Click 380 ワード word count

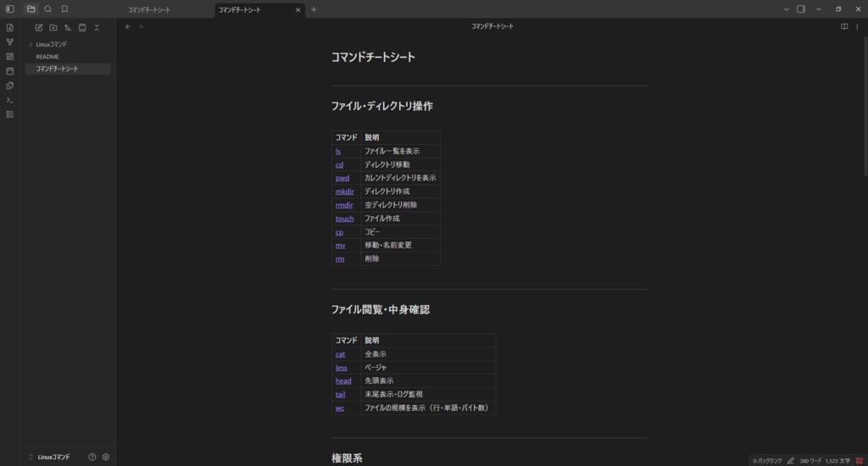click(810, 461)
